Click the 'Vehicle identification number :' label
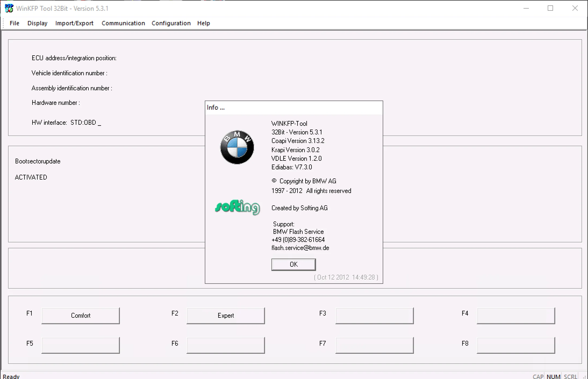Screen dimensions: 588x379 point(69,73)
